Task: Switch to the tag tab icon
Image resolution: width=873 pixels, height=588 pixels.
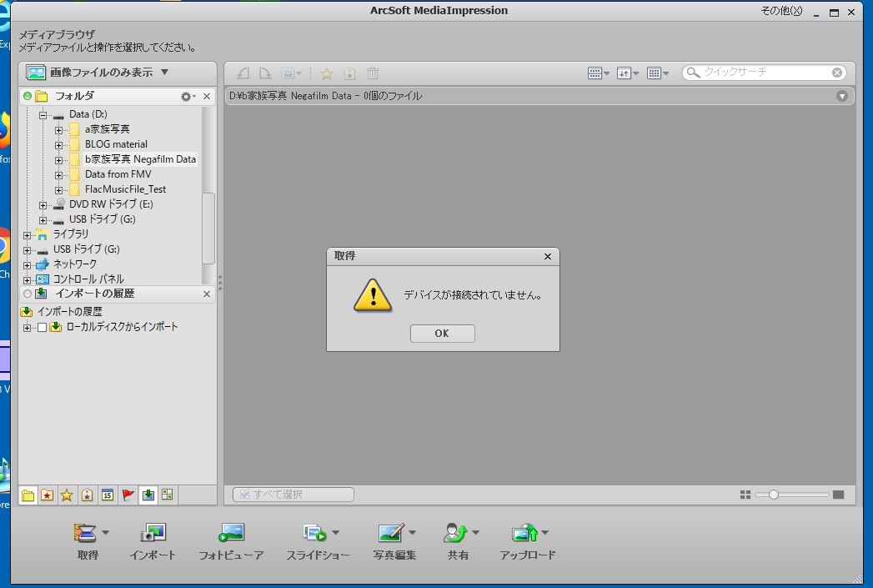Action: [88, 495]
